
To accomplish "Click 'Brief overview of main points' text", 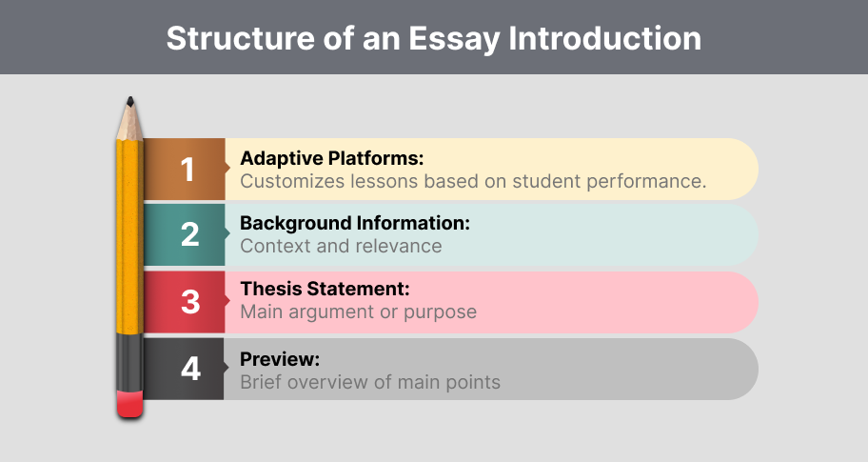I will coord(370,382).
